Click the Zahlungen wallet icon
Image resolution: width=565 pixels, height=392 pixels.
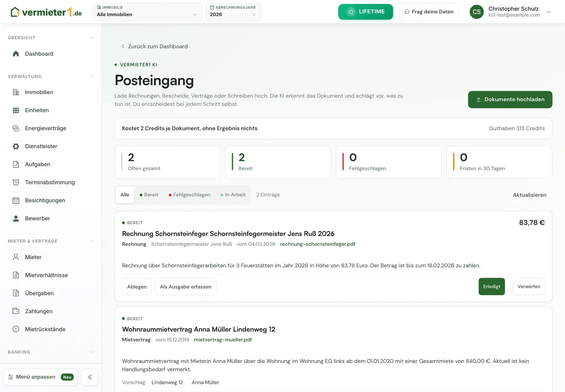click(16, 311)
